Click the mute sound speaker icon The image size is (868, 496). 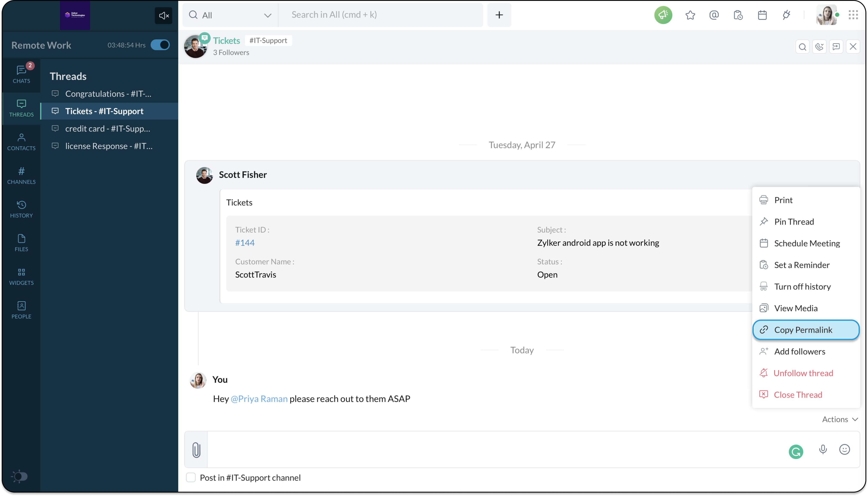click(163, 16)
